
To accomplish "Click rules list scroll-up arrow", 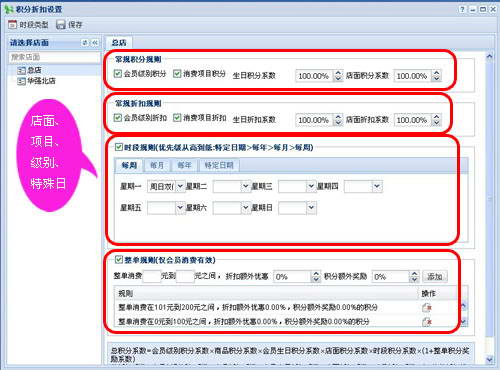I will coord(464,305).
